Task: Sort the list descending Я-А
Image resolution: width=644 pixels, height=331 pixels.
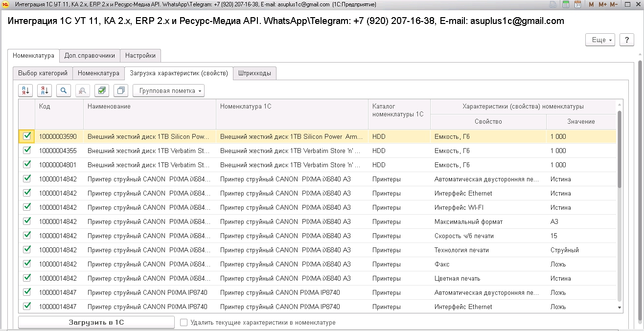Action: pos(45,90)
